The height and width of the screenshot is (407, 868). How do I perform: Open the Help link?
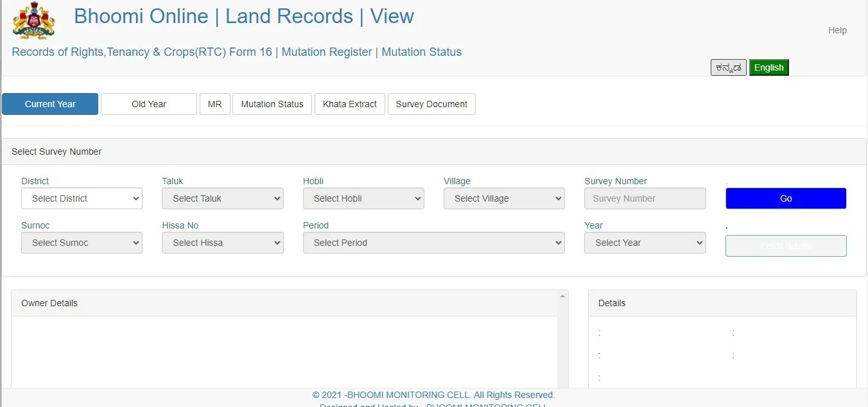click(x=837, y=30)
